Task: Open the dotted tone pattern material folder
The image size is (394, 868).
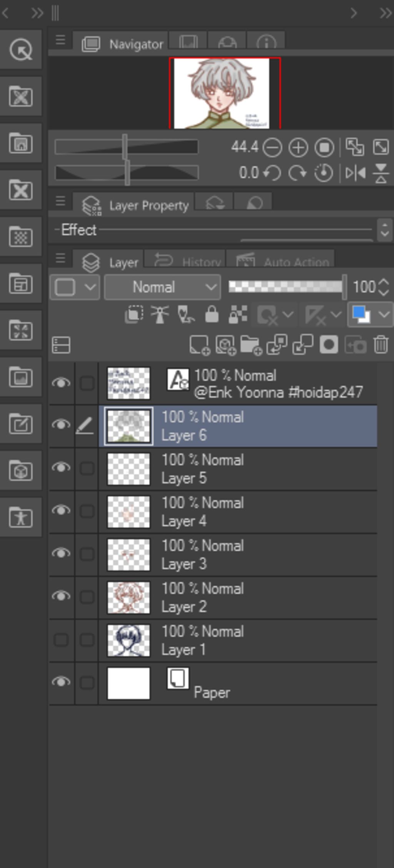Action: (21, 236)
